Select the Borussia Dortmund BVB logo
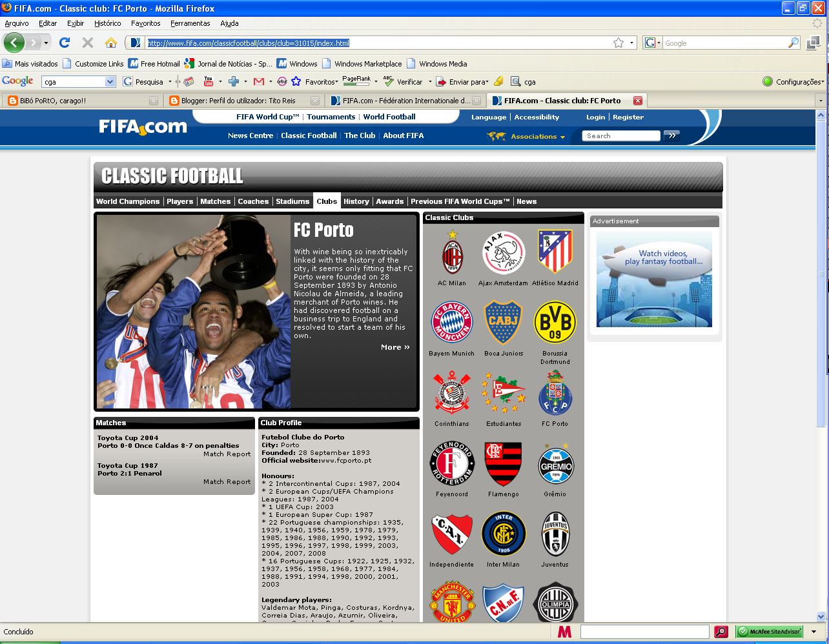Screen dimensions: 829x644 tap(555, 322)
